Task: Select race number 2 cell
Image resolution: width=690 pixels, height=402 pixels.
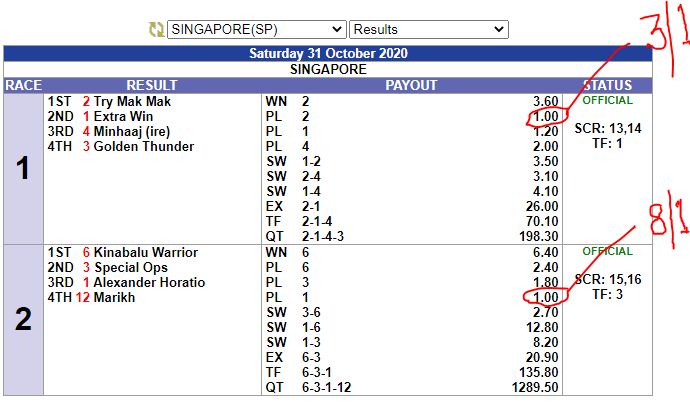Action: (x=23, y=319)
